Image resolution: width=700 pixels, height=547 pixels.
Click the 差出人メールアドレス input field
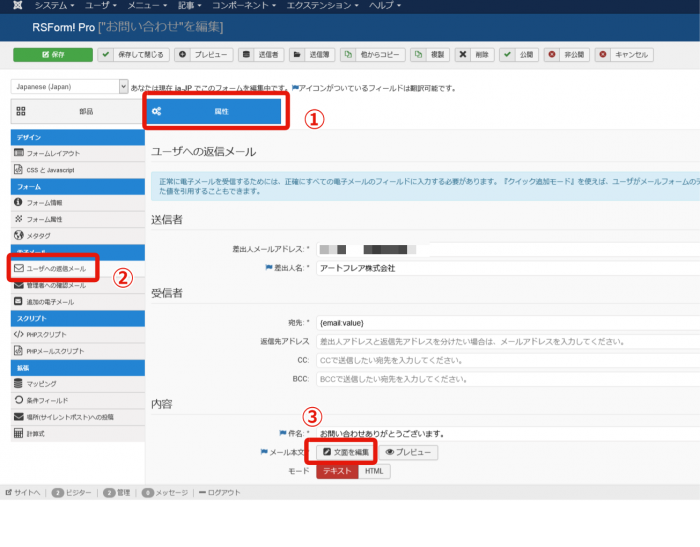508,249
